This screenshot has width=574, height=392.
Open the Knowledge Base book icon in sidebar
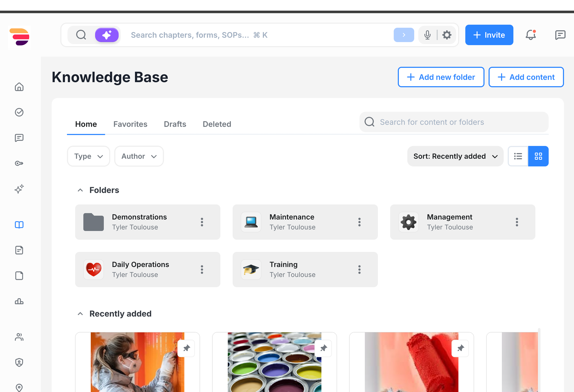click(x=19, y=225)
